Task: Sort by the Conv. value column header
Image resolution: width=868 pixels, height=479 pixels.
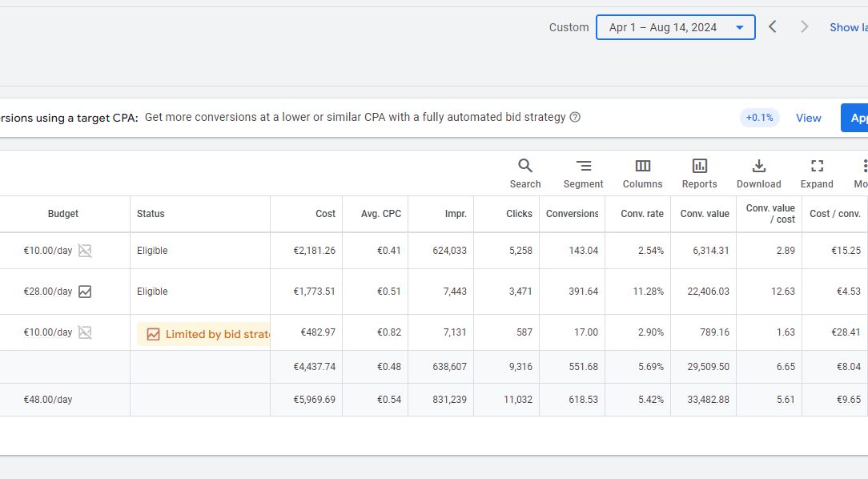Action: click(705, 214)
